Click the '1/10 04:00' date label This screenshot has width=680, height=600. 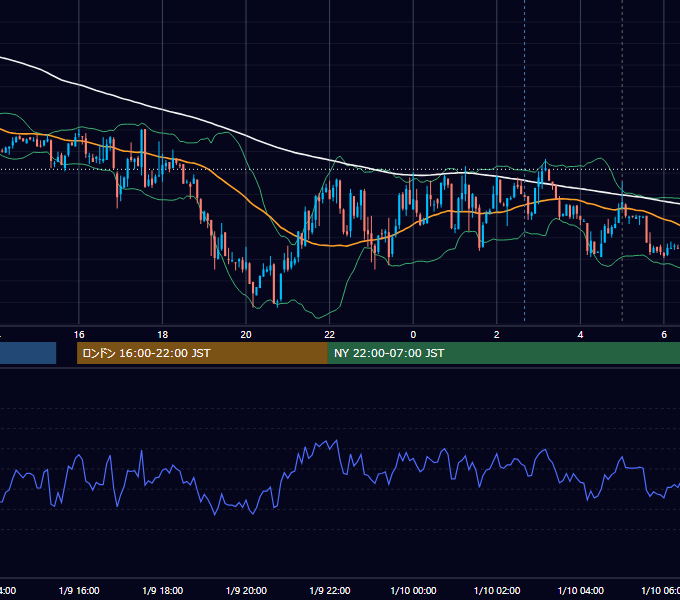tap(581, 590)
